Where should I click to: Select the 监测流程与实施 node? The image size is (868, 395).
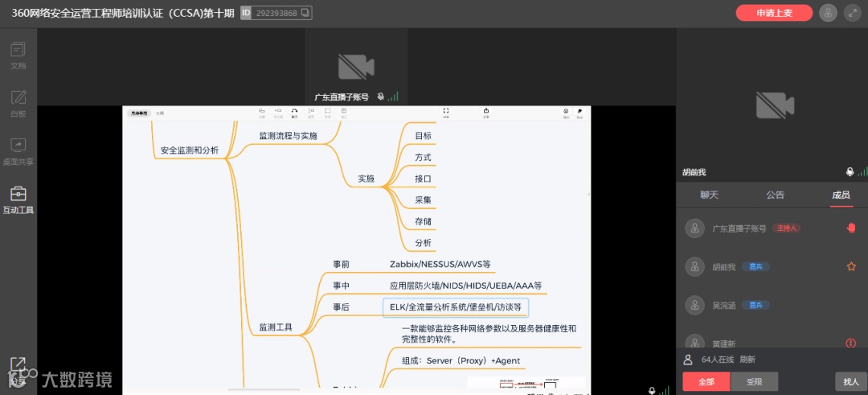(x=289, y=136)
